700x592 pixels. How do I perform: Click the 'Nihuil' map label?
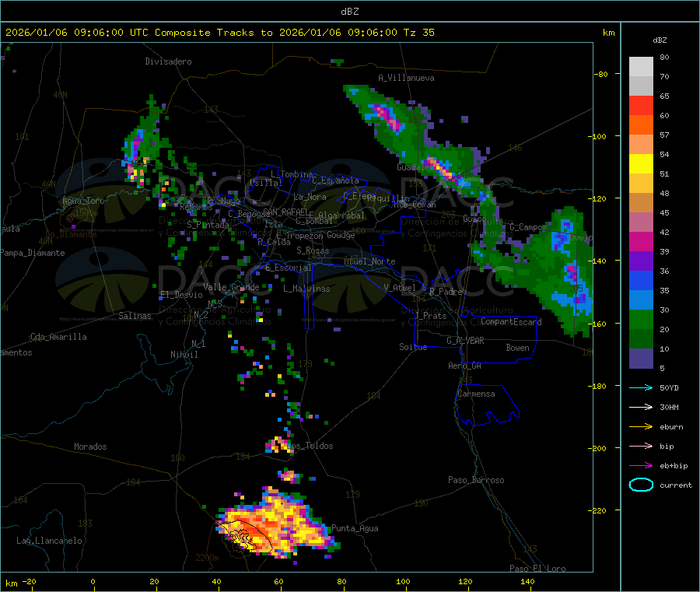click(184, 355)
